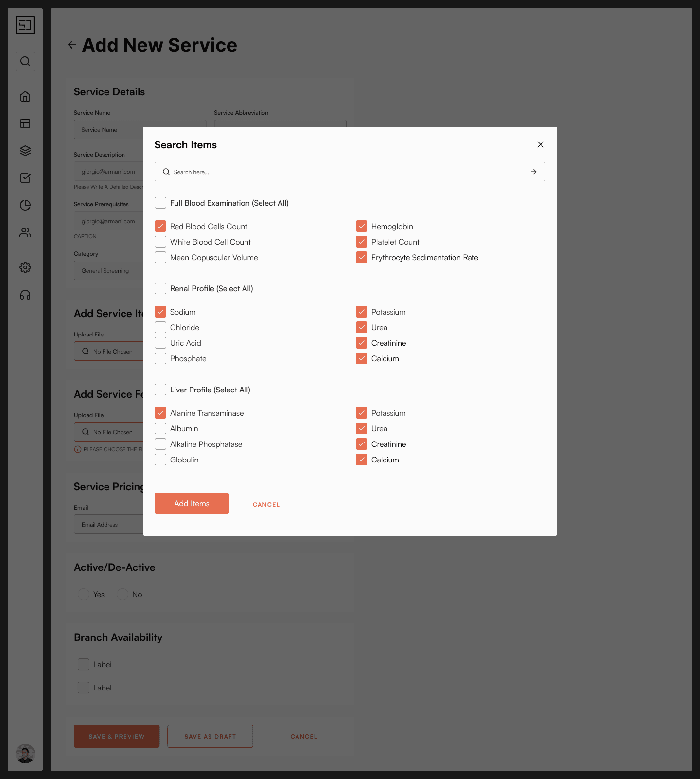700x779 pixels.
Task: Uncheck Urea under Liver Profile
Action: tap(362, 428)
